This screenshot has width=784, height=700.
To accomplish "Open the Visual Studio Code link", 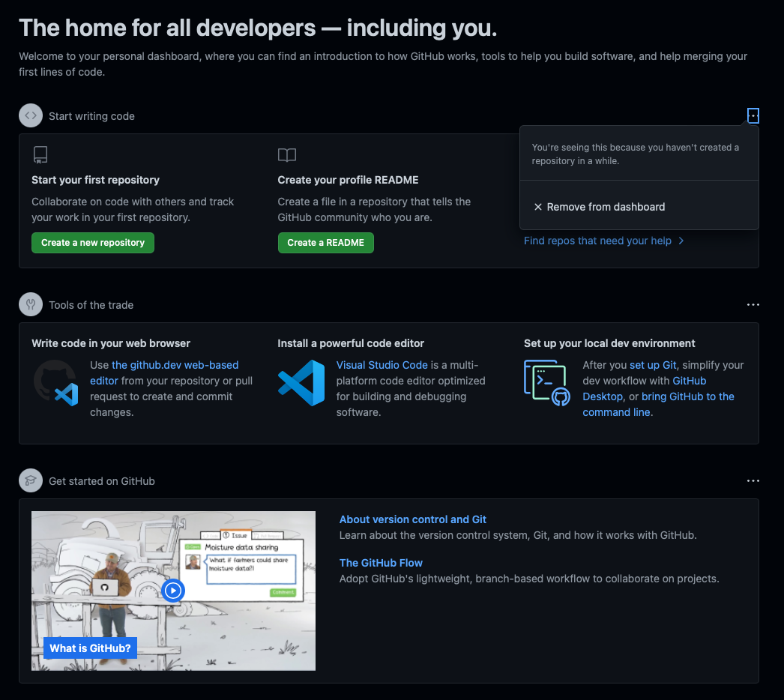I will click(382, 366).
